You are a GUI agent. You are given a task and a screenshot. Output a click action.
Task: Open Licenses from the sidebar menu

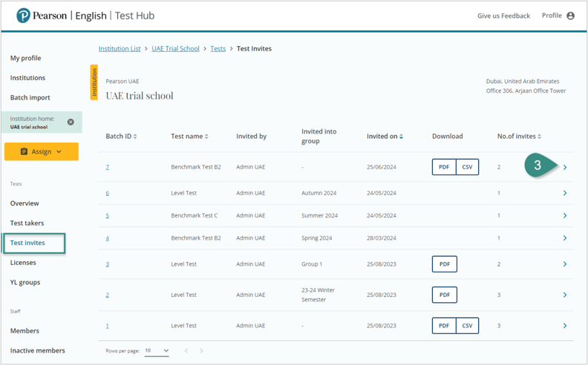point(23,263)
